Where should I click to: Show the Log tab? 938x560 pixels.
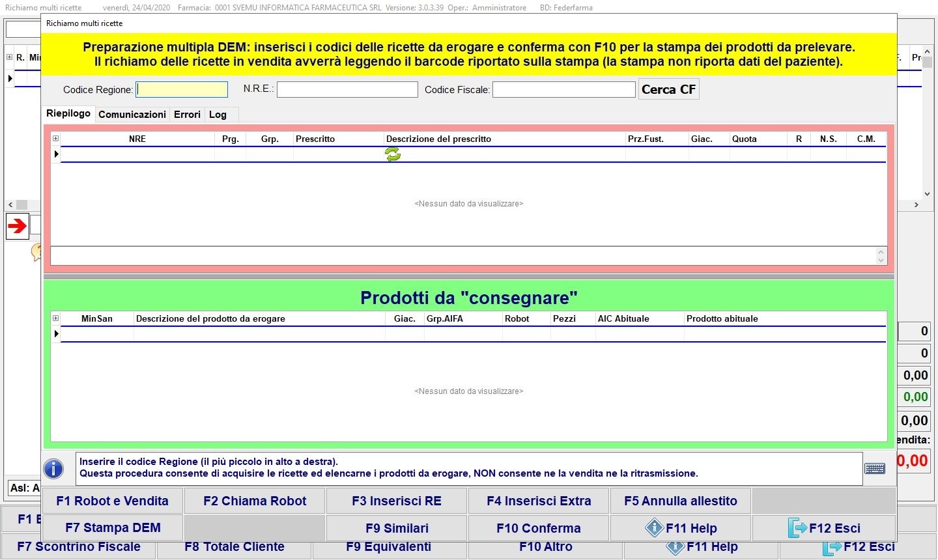click(218, 115)
